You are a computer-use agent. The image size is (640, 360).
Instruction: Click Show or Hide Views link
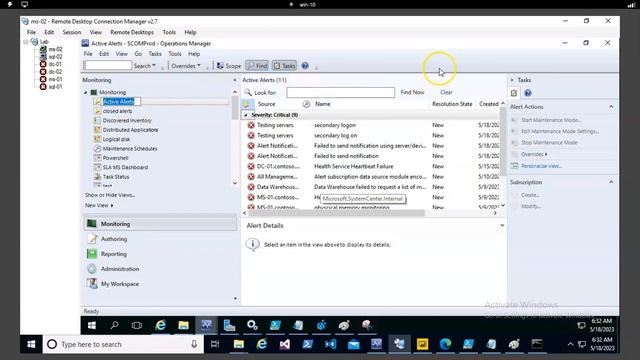[x=110, y=195]
